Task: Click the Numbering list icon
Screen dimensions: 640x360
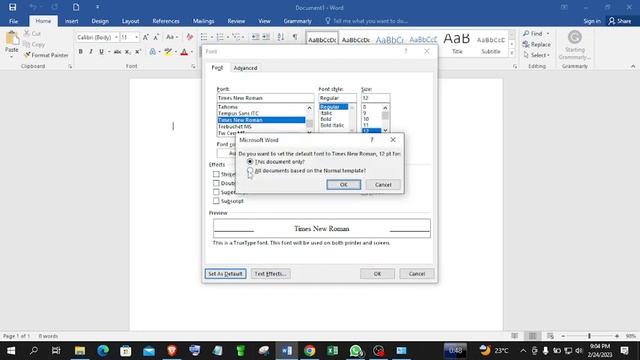Action: pyautogui.click(x=220, y=37)
